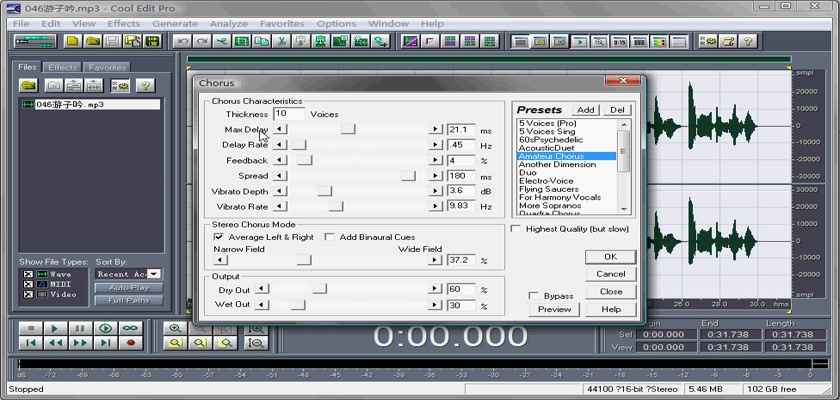The image size is (840, 400).
Task: Switch to the Effects tab
Action: pos(62,67)
